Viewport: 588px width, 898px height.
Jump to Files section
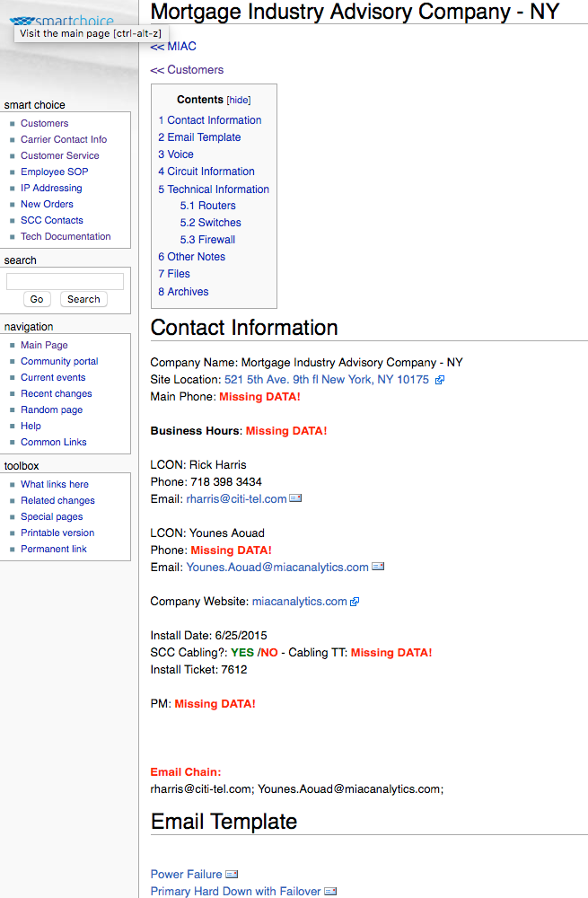click(174, 274)
